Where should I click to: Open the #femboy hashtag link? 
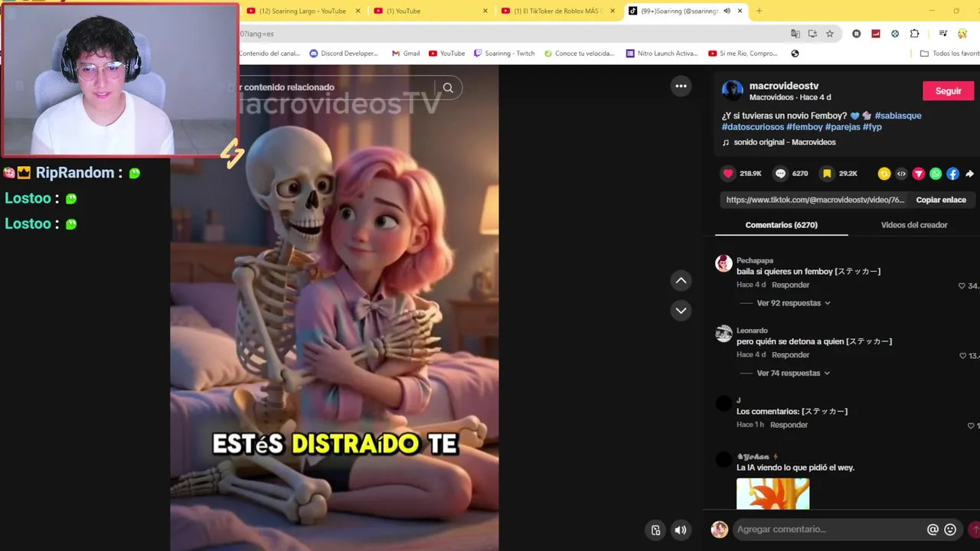[x=804, y=127]
